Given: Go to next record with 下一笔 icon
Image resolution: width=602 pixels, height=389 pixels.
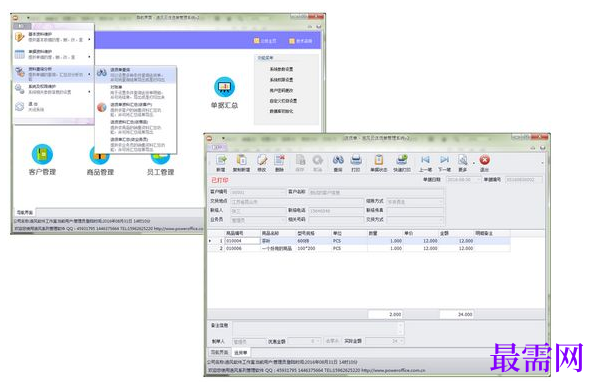Looking at the screenshot, I should pyautogui.click(x=444, y=160).
